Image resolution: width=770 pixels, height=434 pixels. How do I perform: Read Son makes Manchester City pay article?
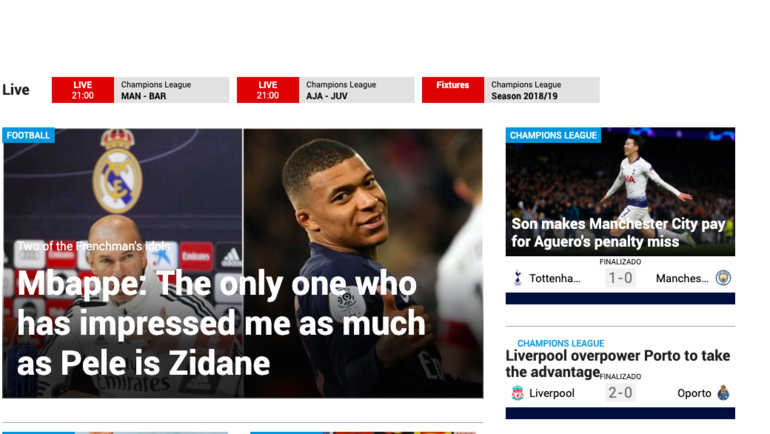coord(618,233)
